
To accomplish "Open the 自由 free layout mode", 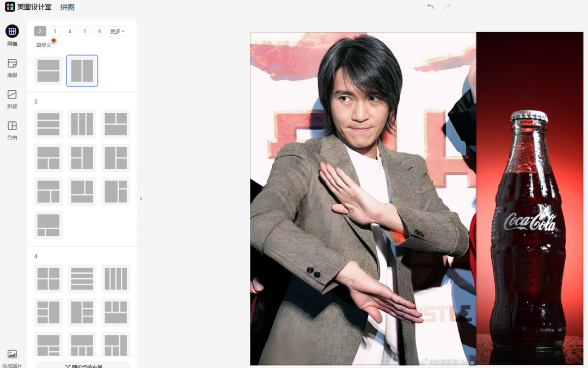I will (x=12, y=130).
